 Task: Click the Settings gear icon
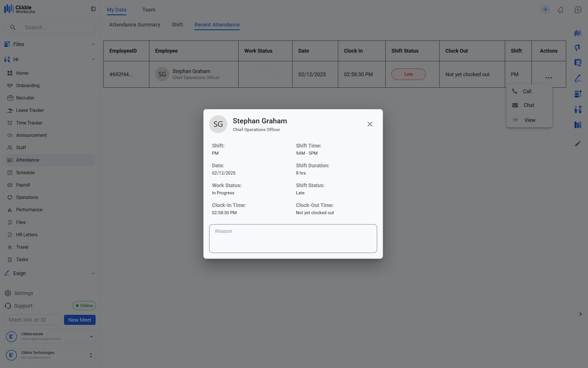[x=8, y=293]
